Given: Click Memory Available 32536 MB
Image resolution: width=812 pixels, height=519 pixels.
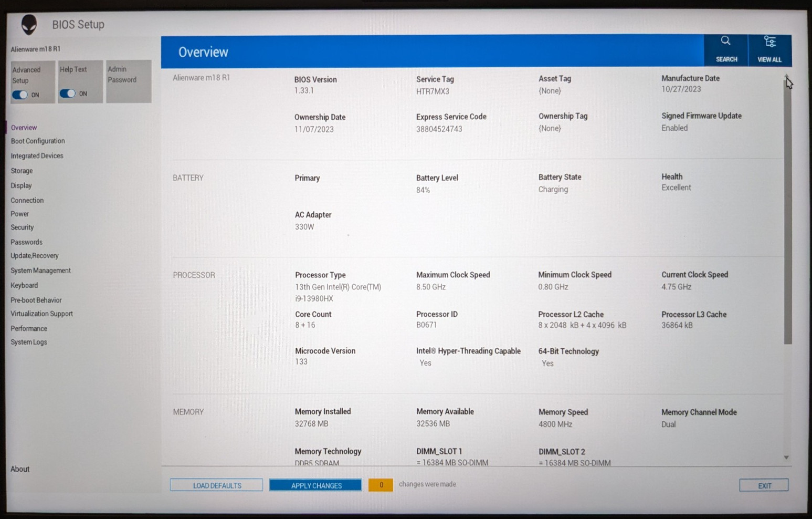Looking at the screenshot, I should (433, 423).
